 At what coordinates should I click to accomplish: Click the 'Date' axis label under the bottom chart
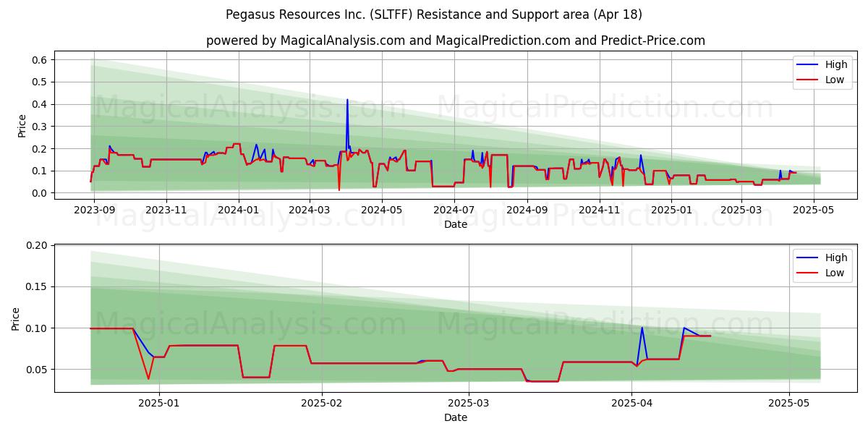point(456,417)
